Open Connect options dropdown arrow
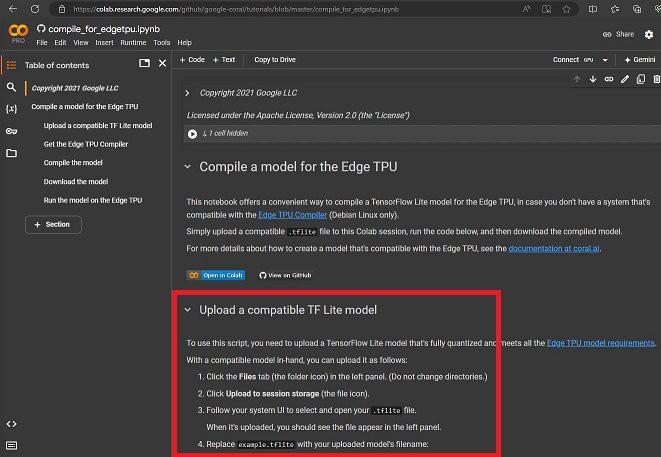Screen dimensions: 661x457 [x=605, y=60]
